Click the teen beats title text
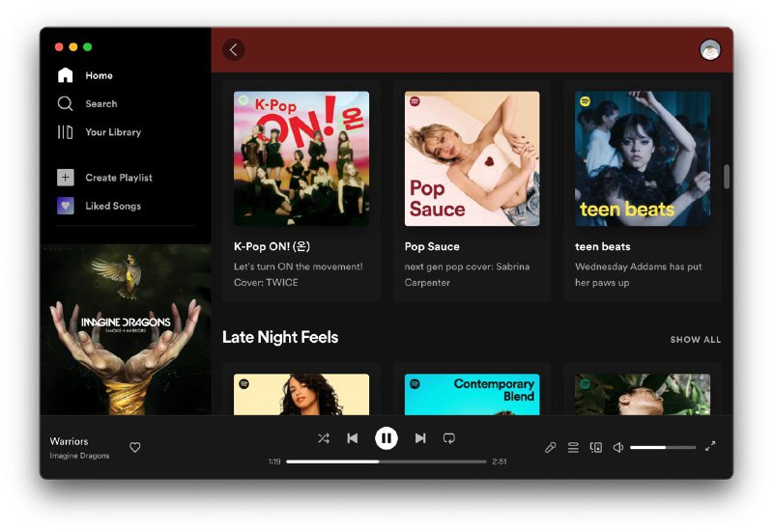Image resolution: width=773 pixels, height=532 pixels. (x=602, y=246)
